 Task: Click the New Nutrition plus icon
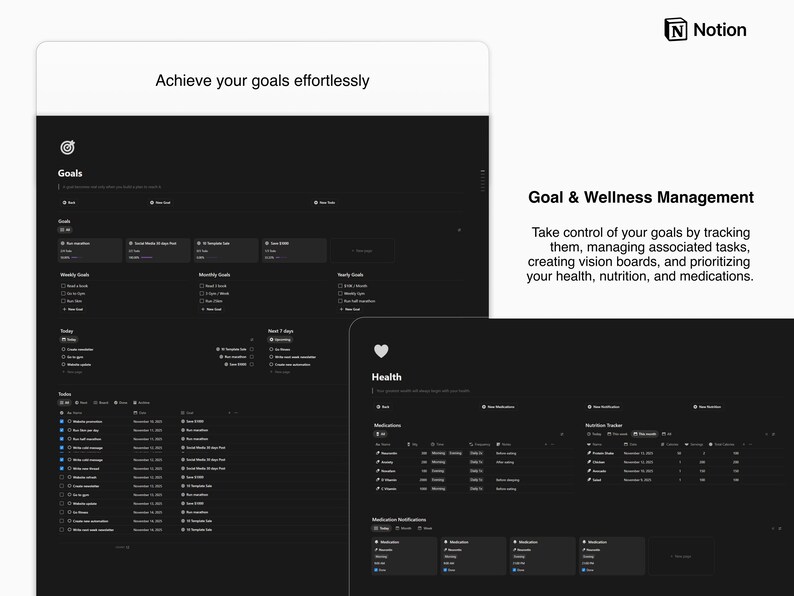coord(695,407)
